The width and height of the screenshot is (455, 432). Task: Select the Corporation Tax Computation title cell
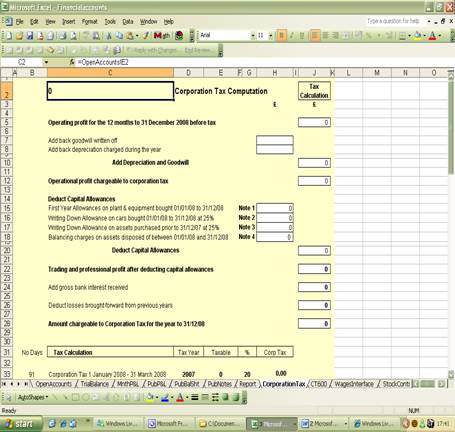pos(221,91)
